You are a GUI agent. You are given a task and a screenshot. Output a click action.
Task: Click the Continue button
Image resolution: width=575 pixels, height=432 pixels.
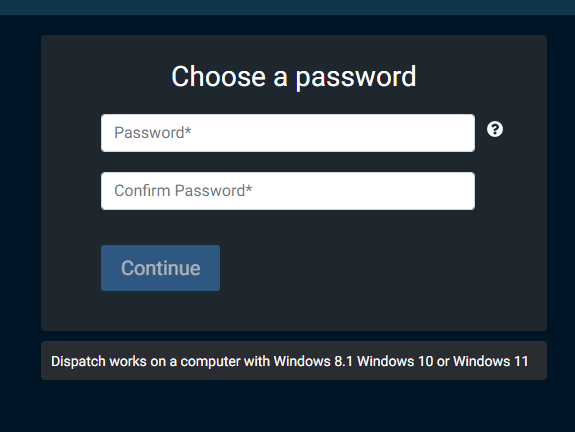(x=160, y=268)
